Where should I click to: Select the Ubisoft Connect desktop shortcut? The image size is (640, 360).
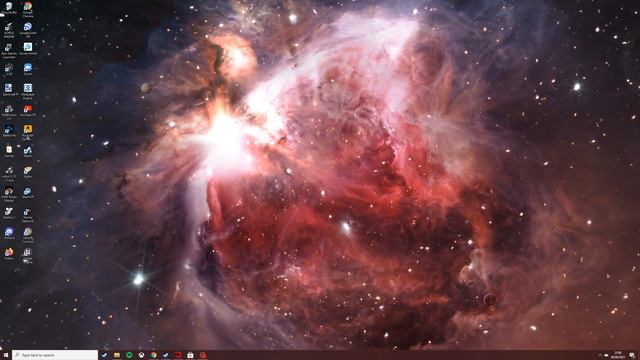click(x=28, y=235)
